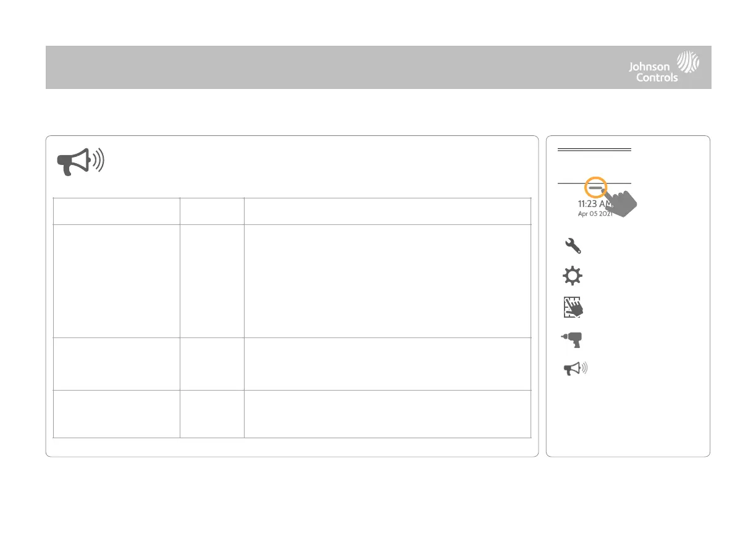The height and width of the screenshot is (534, 756).
Task: Select the table's first-column header cell
Action: pyautogui.click(x=117, y=211)
